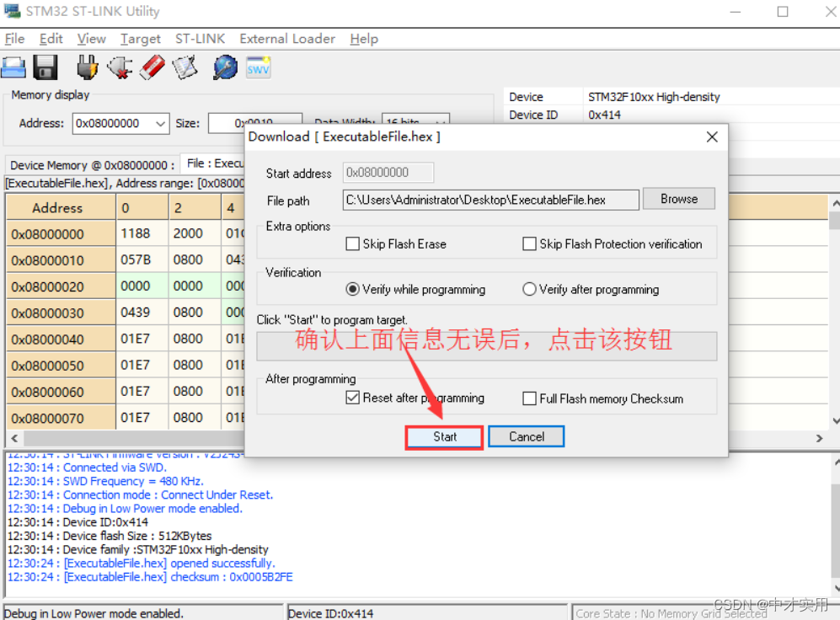Click the Disconnect from target icon
The image size is (840, 620).
click(120, 68)
